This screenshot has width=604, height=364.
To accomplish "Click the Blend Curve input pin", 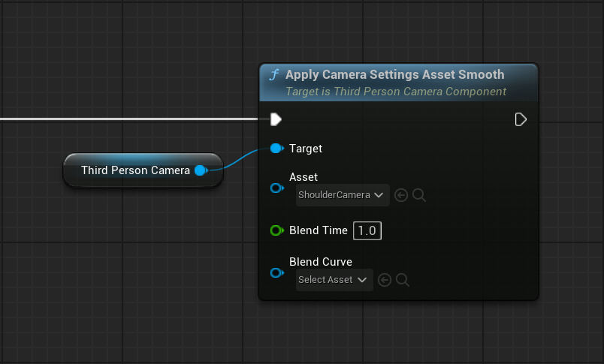I will pyautogui.click(x=276, y=272).
